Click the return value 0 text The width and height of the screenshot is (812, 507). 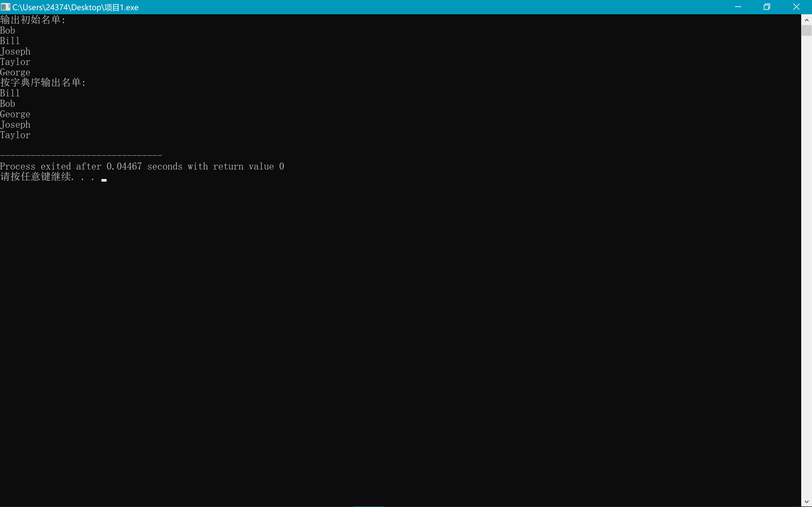(x=248, y=166)
